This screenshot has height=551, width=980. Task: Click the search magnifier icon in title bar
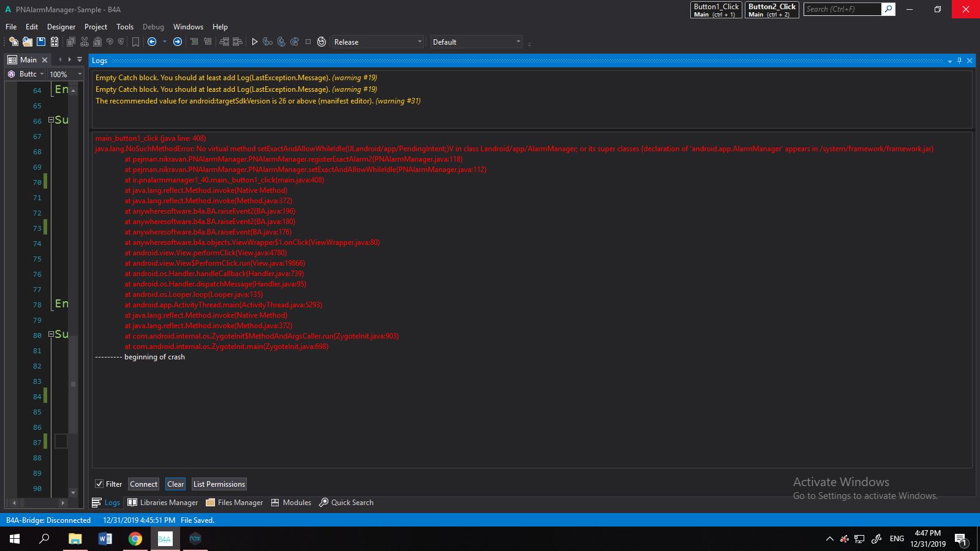(888, 9)
